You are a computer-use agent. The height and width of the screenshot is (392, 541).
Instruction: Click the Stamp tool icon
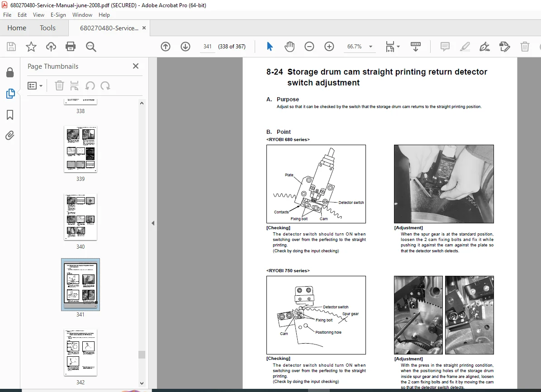click(504, 47)
